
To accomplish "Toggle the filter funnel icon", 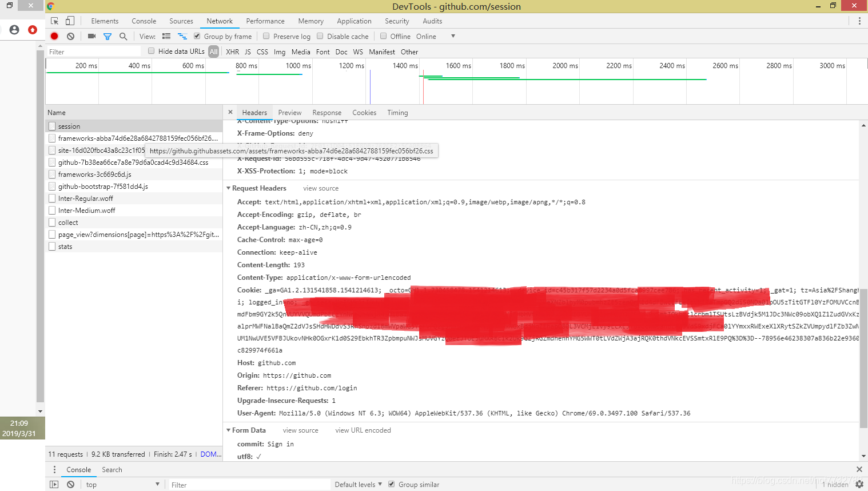I will coord(107,36).
